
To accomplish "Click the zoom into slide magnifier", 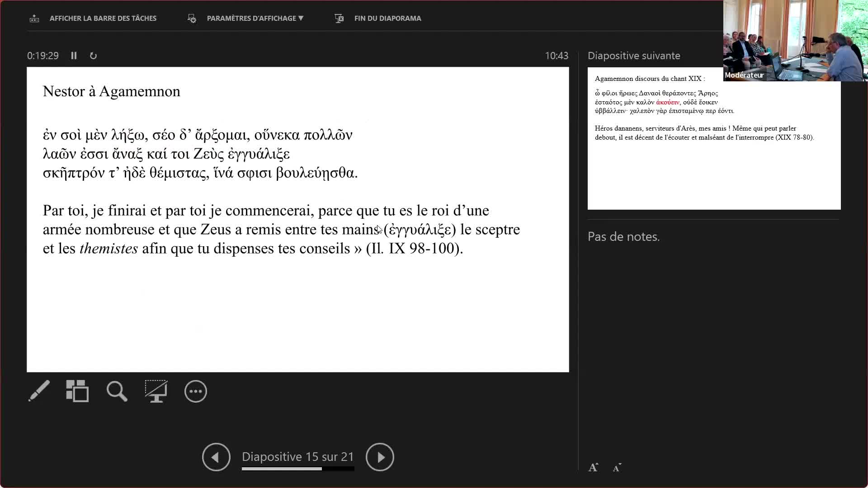I will coord(117,391).
